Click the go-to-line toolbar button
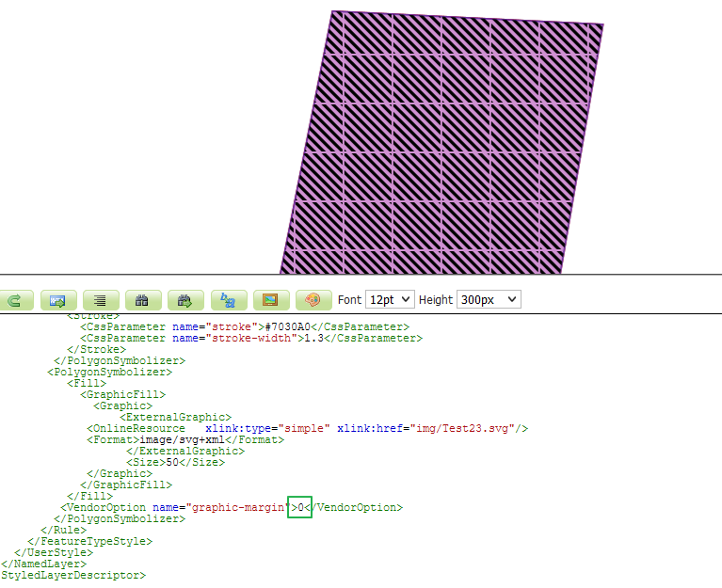The image size is (722, 588). coord(58,300)
